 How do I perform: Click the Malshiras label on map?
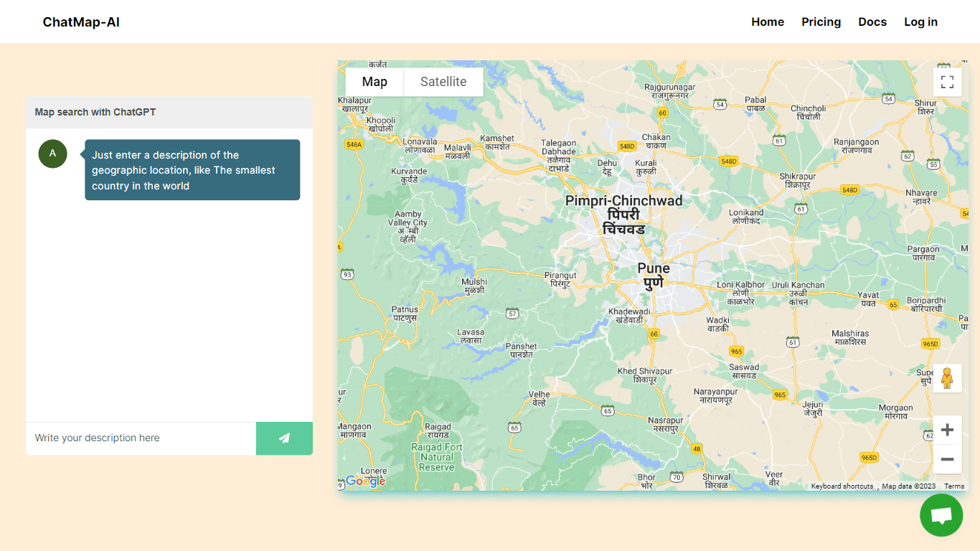(850, 338)
